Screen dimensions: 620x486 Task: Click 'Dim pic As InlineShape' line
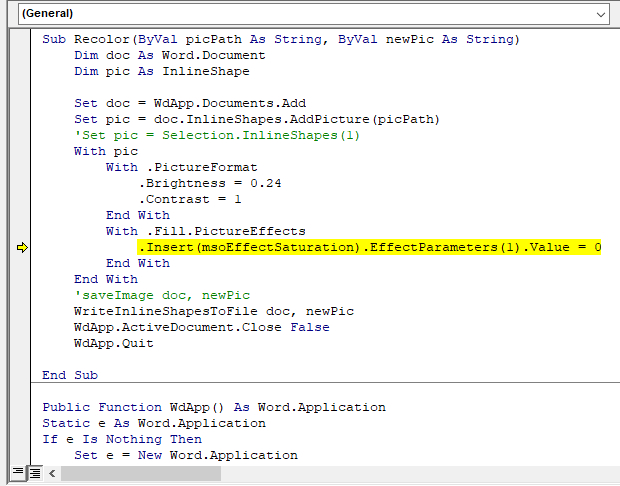pos(162,71)
